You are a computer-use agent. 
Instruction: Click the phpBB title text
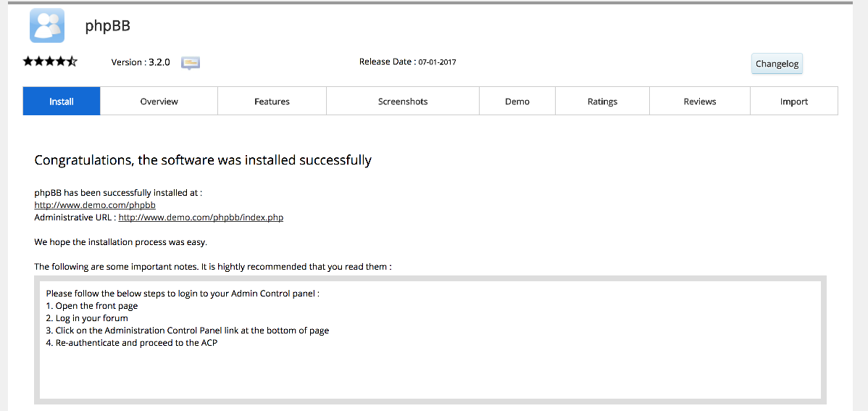[x=108, y=25]
